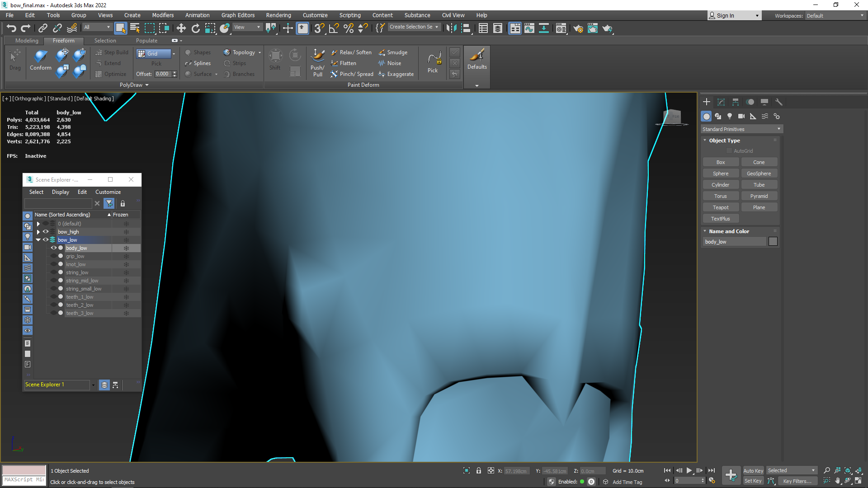Open the Graph Editors menu

coord(238,15)
